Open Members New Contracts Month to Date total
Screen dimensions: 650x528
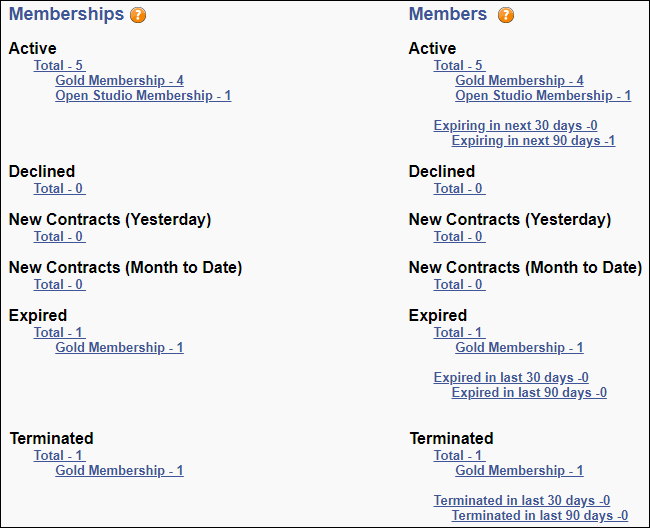pos(459,284)
